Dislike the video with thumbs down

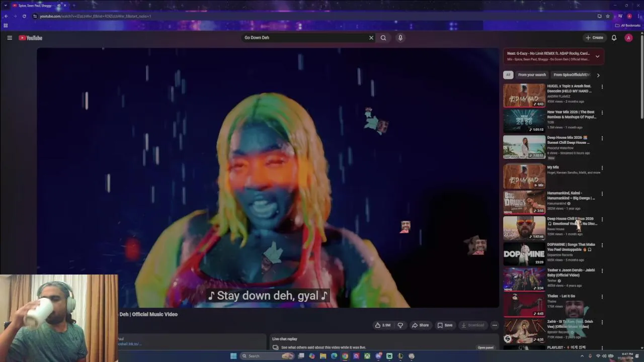[400, 325]
